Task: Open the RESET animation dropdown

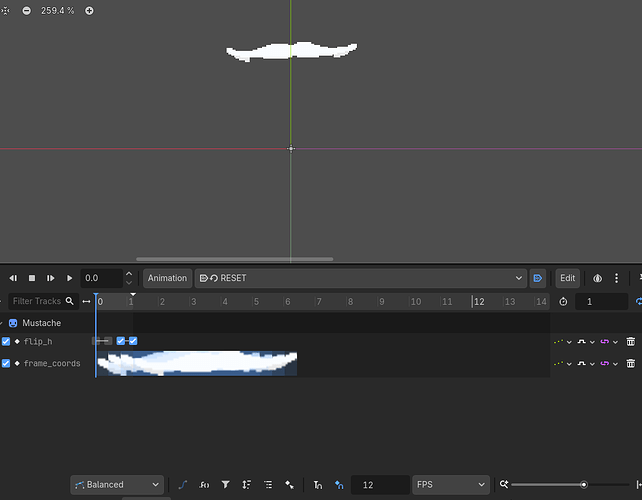Action: (x=360, y=278)
